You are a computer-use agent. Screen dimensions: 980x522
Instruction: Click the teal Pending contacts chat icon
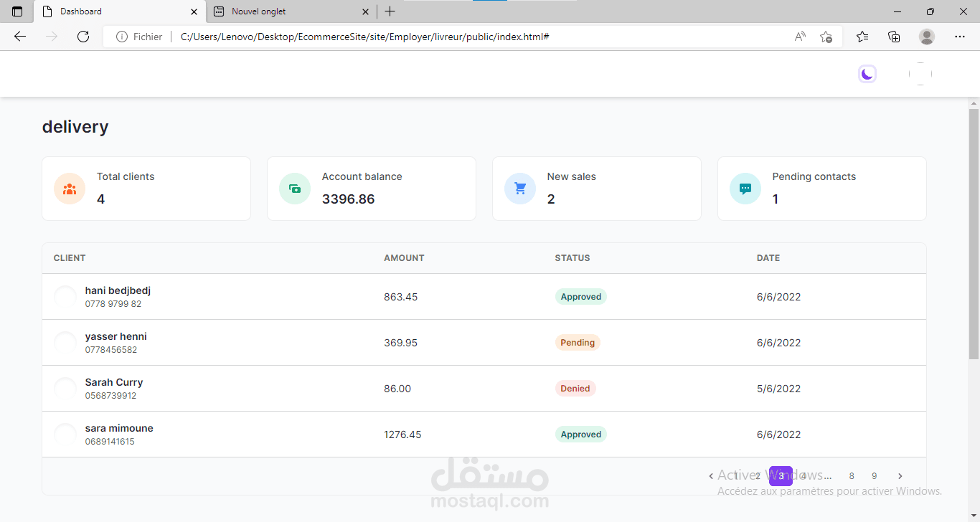745,189
